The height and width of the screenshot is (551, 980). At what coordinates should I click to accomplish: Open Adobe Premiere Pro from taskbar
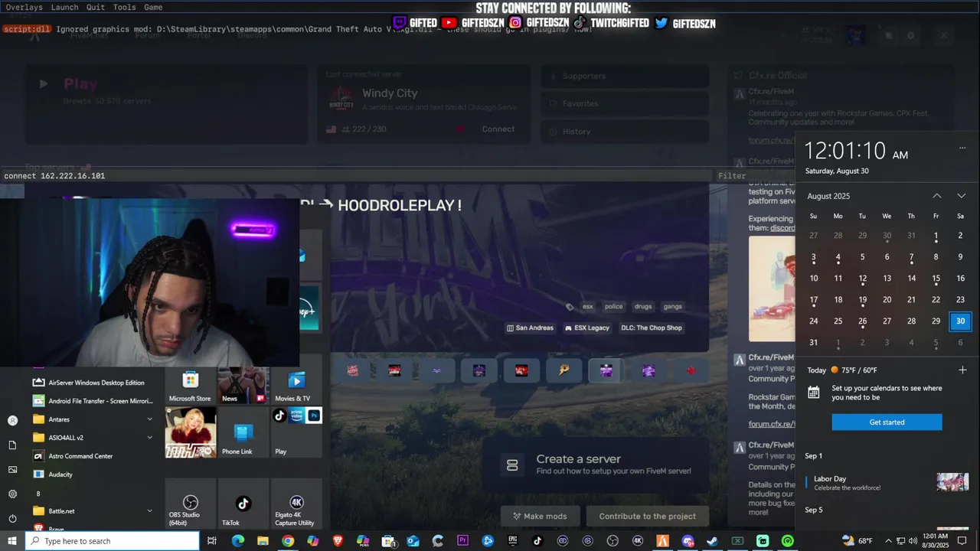(x=462, y=541)
